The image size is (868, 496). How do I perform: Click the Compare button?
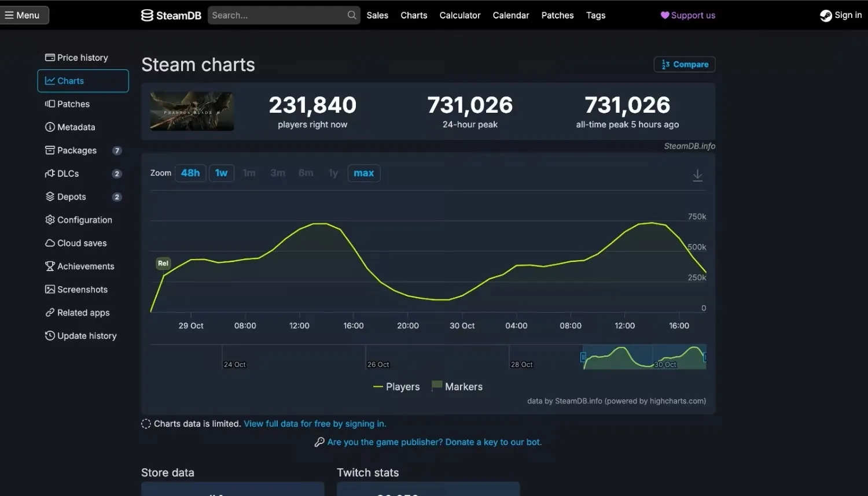685,64
